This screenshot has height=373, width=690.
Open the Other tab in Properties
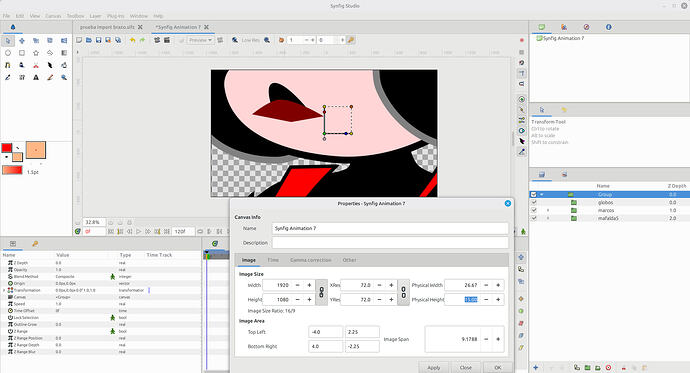point(349,260)
